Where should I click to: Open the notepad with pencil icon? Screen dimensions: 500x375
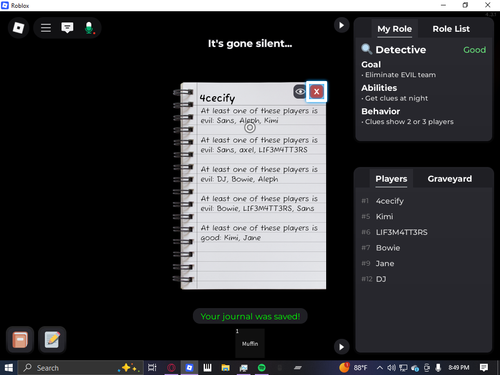click(52, 340)
